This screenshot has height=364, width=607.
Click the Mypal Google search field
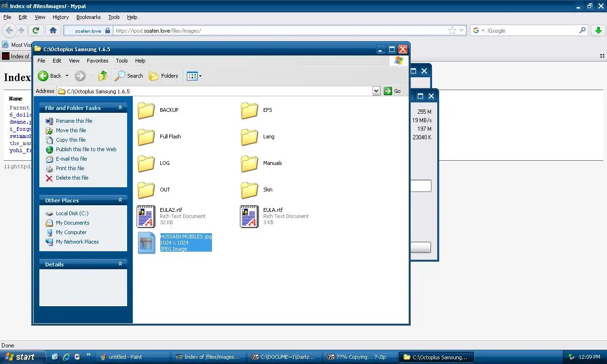pyautogui.click(x=532, y=30)
